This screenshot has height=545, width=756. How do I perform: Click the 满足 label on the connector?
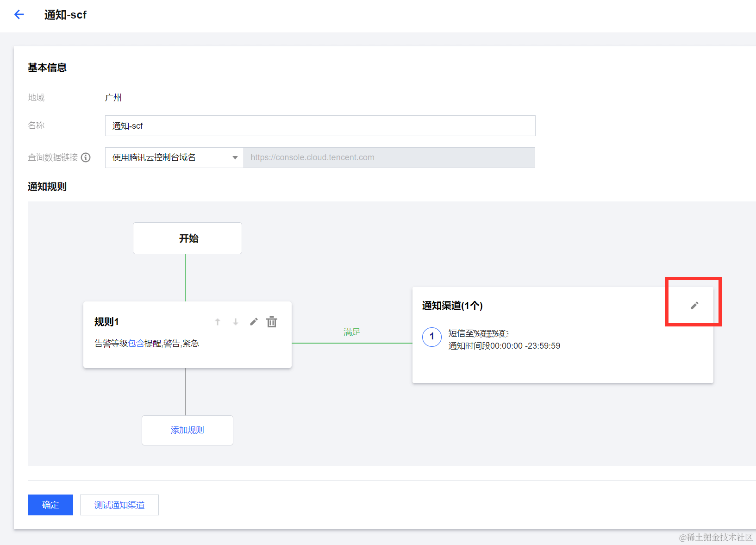tap(351, 332)
